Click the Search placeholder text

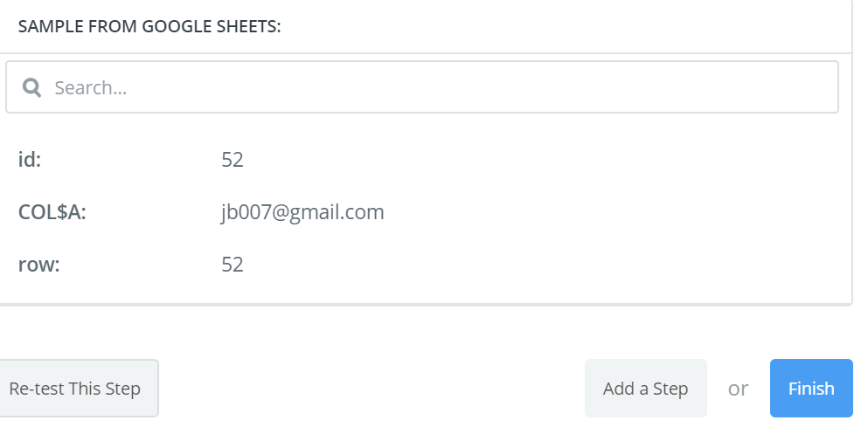click(x=91, y=87)
